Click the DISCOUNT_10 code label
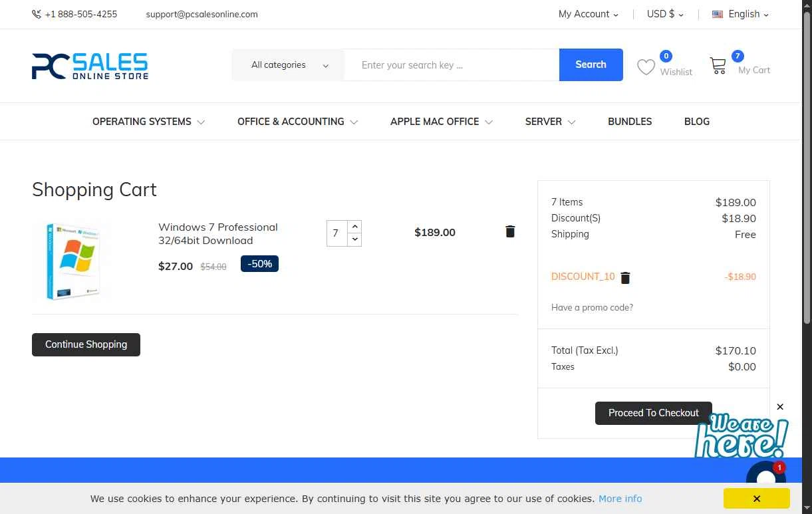This screenshot has height=514, width=812. click(583, 277)
